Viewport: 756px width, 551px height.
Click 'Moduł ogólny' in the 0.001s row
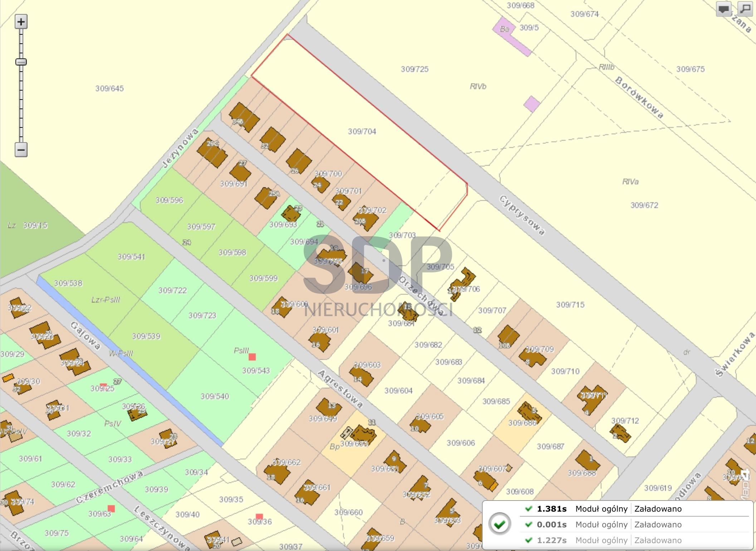pyautogui.click(x=601, y=525)
